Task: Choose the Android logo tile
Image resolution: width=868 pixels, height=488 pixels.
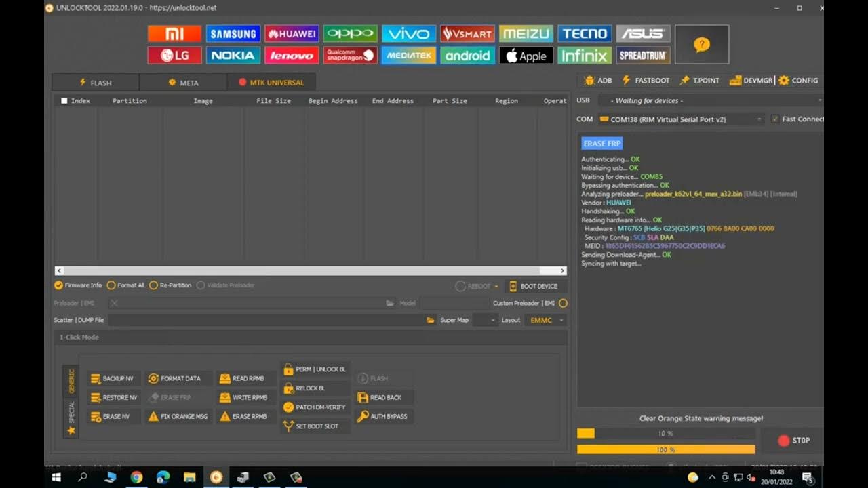Action: click(x=467, y=56)
